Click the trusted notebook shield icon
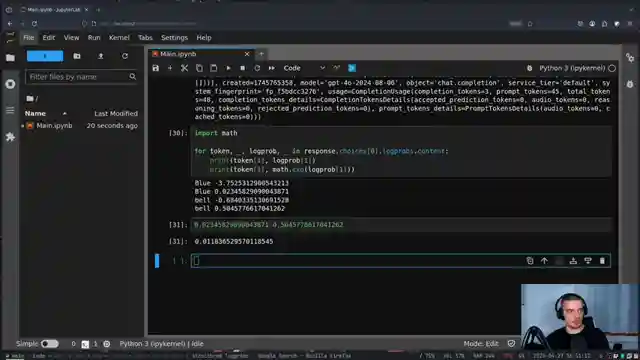Image resolution: width=640 pixels, height=360 pixels. pos(511,344)
